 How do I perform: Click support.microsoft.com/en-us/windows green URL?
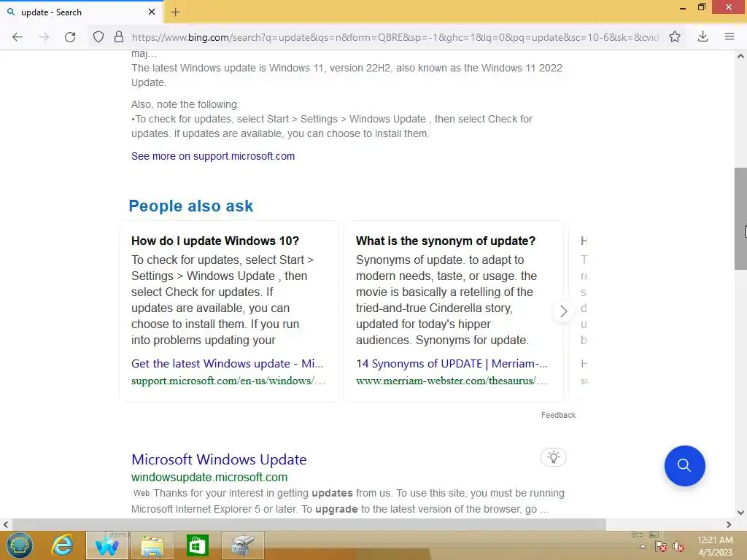pyautogui.click(x=228, y=381)
